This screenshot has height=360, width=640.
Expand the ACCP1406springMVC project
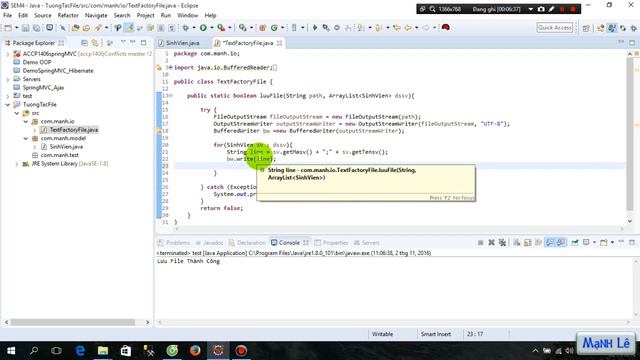click(x=7, y=54)
